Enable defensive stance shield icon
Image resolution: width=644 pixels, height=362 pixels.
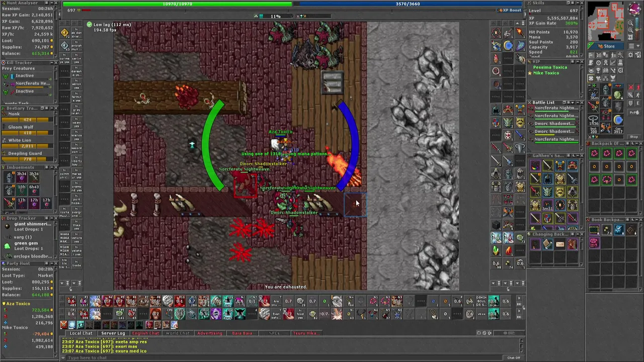click(x=630, y=103)
